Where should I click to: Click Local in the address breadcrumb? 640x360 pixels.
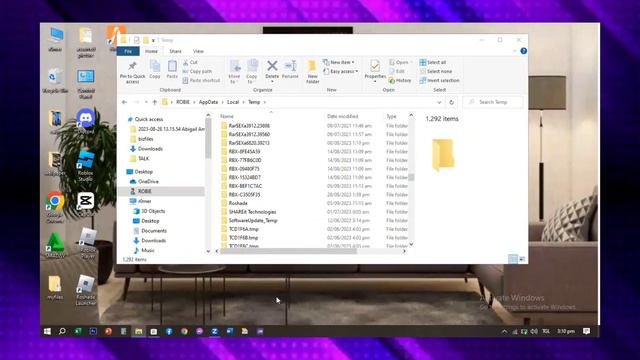(233, 102)
